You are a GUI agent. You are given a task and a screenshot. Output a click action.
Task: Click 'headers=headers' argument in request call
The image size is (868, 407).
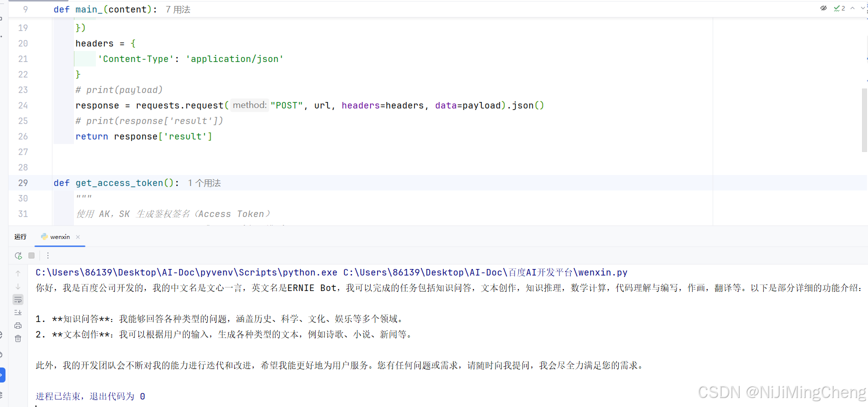tap(383, 105)
